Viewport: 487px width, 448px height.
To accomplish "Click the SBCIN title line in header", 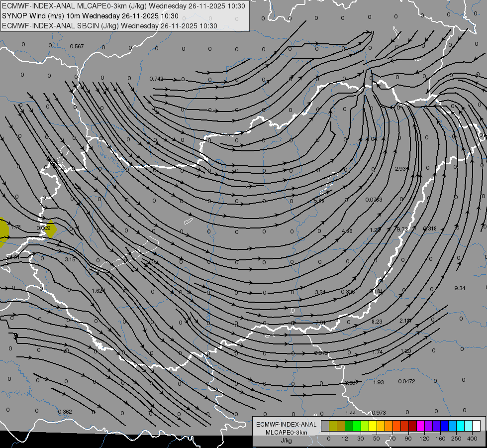I will 109,26.
